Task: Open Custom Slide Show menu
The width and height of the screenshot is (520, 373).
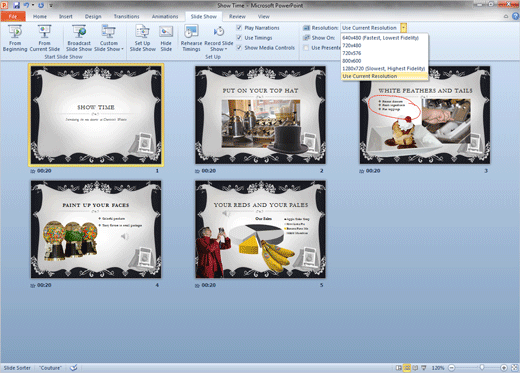Action: click(109, 38)
